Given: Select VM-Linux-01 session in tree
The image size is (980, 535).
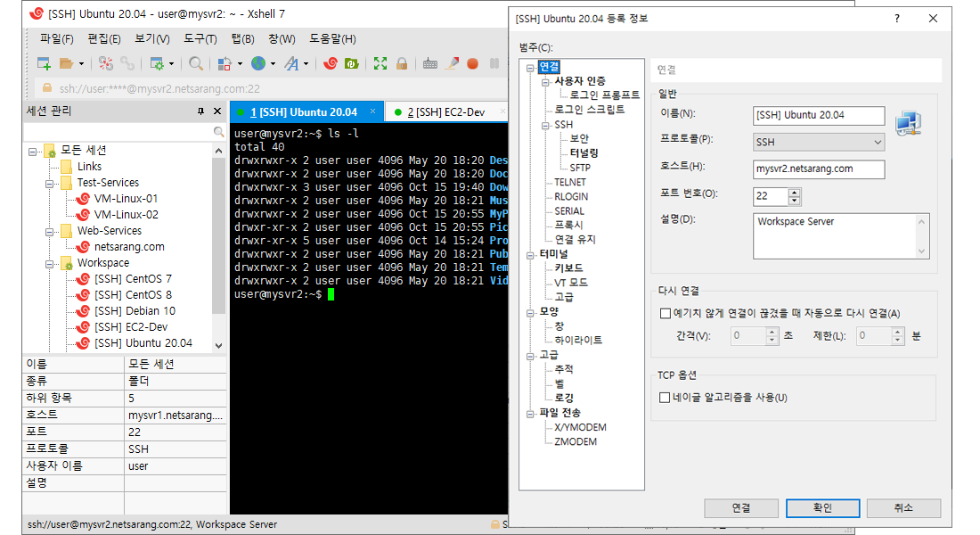Looking at the screenshot, I should 126,198.
